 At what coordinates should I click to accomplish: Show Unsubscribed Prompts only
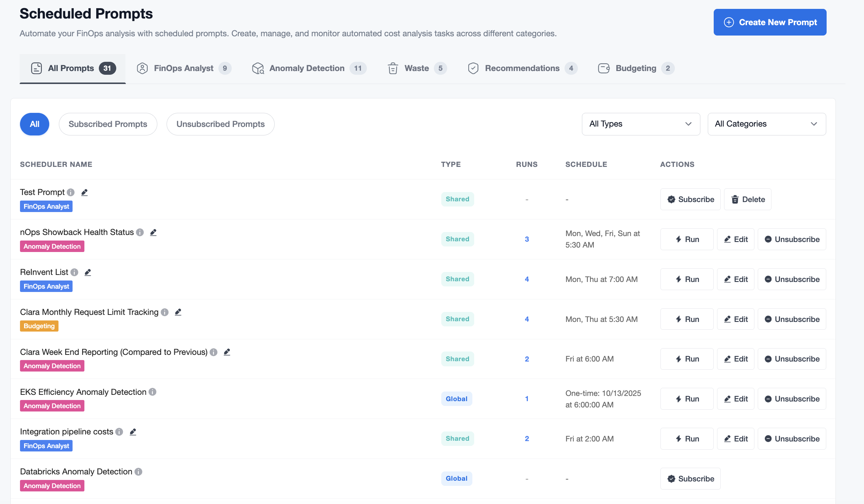(x=220, y=124)
